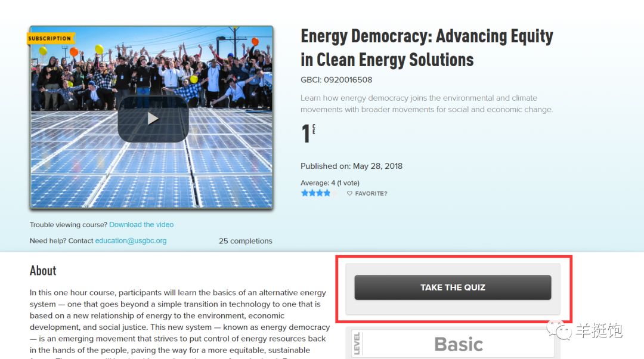Click the 25 completions count
The height and width of the screenshot is (359, 644).
pyautogui.click(x=245, y=241)
